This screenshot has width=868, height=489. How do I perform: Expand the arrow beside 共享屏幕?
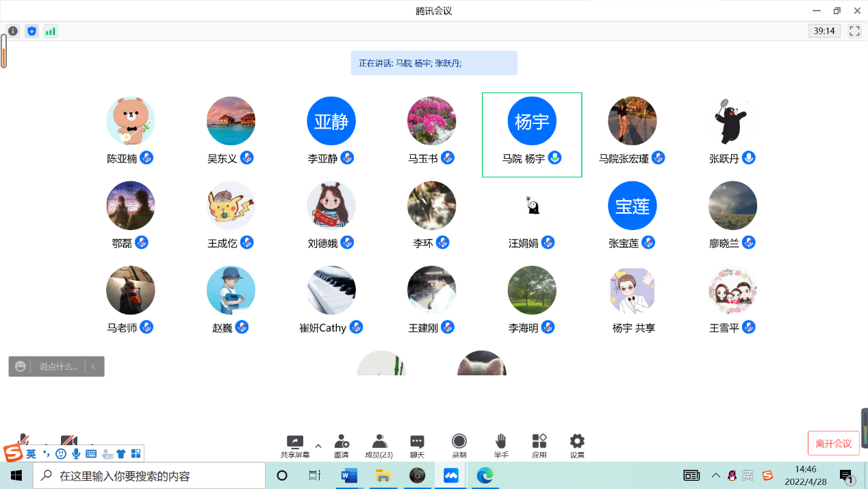point(318,445)
